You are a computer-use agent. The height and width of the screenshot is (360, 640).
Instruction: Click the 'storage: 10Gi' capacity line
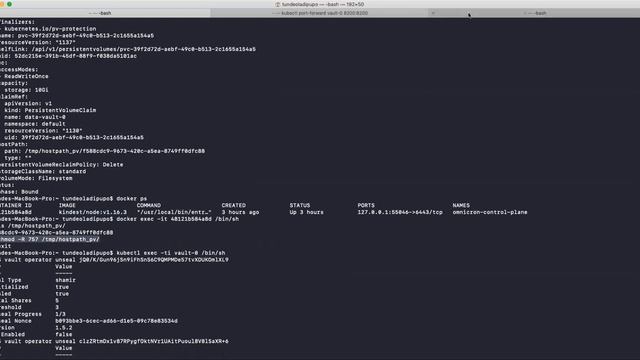(26, 90)
